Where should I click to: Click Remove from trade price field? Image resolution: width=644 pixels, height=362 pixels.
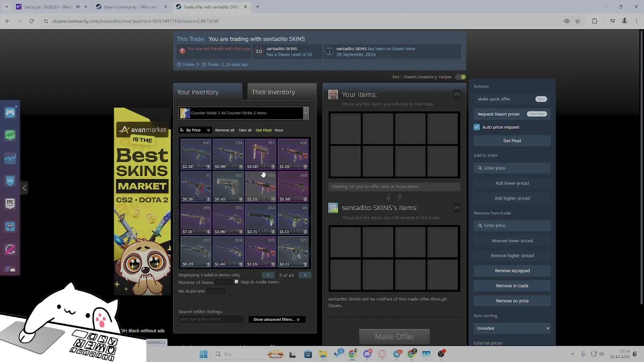coord(512,226)
